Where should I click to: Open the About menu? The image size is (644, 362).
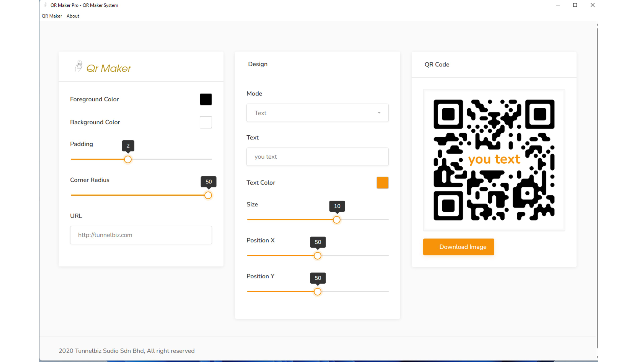(x=73, y=16)
